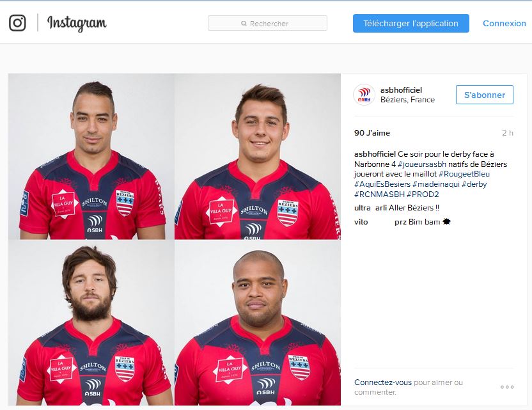Open the #PROD2 hashtag
The image size is (532, 410).
click(423, 194)
